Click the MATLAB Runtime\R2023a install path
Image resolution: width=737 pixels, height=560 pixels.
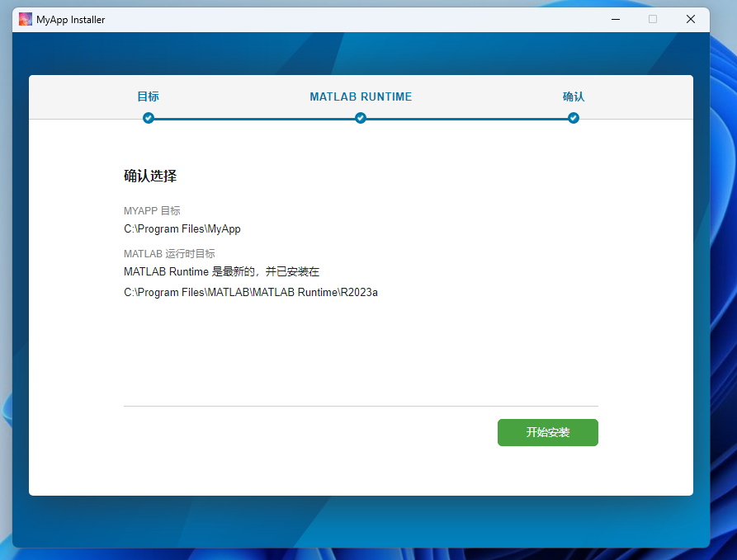tap(251, 292)
